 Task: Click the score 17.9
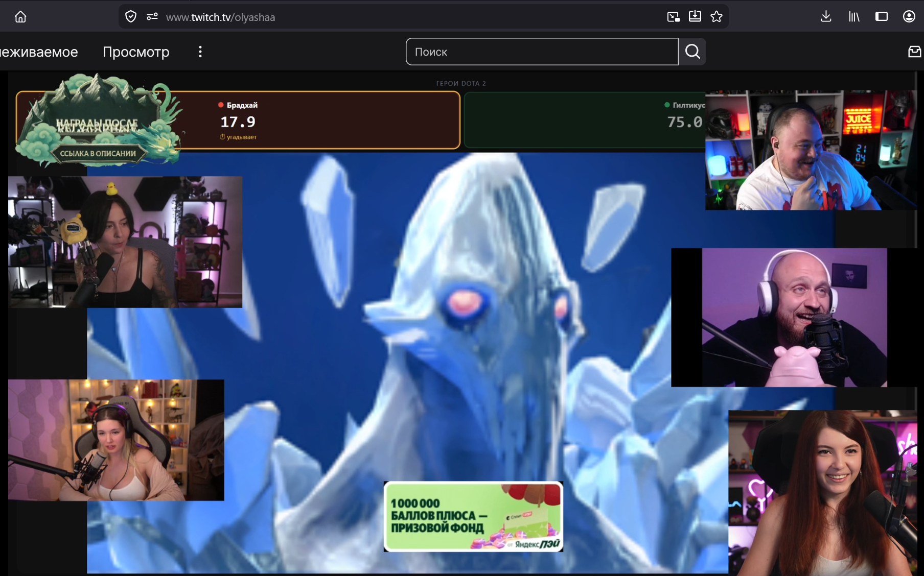click(238, 122)
